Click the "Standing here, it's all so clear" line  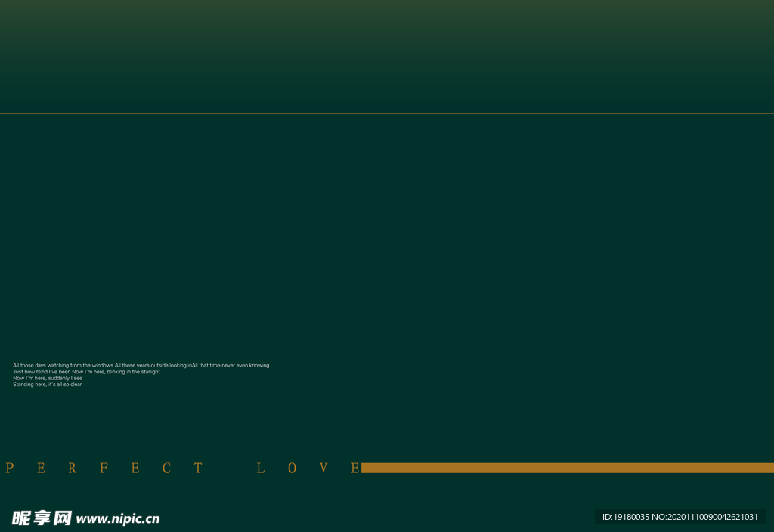(x=47, y=385)
